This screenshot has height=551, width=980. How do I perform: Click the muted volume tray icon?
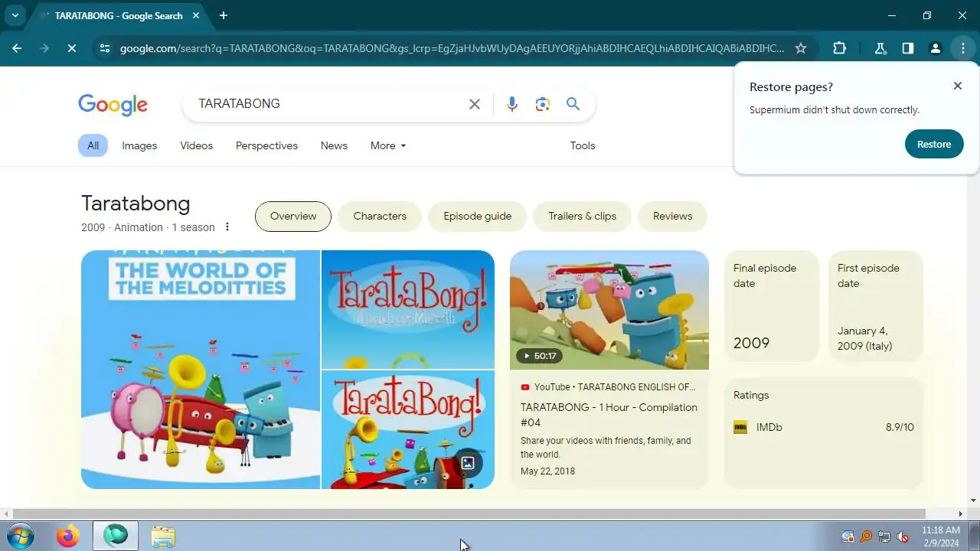pos(903,536)
